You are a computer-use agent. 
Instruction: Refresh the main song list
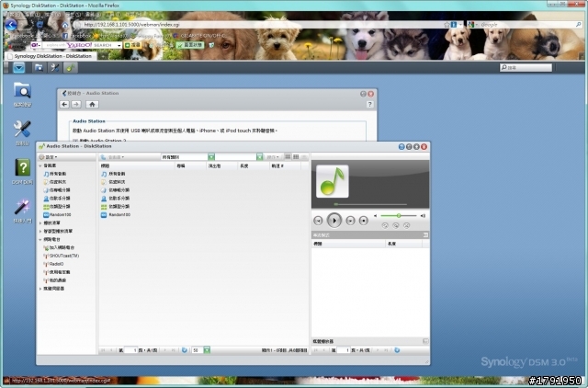(x=184, y=350)
